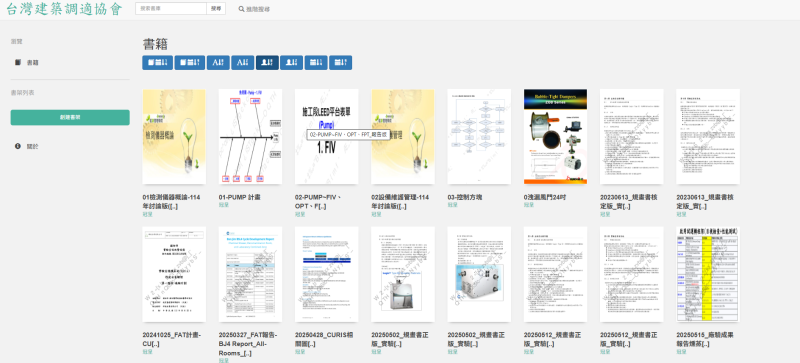Click the 搜尋 search button
Image resolution: width=800 pixels, height=363 pixels.
click(216, 9)
